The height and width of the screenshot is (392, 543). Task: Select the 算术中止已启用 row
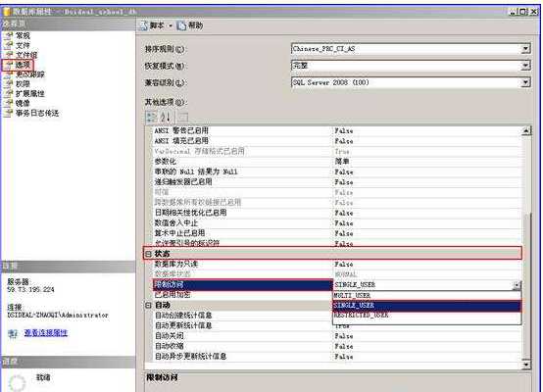pyautogui.click(x=336, y=233)
